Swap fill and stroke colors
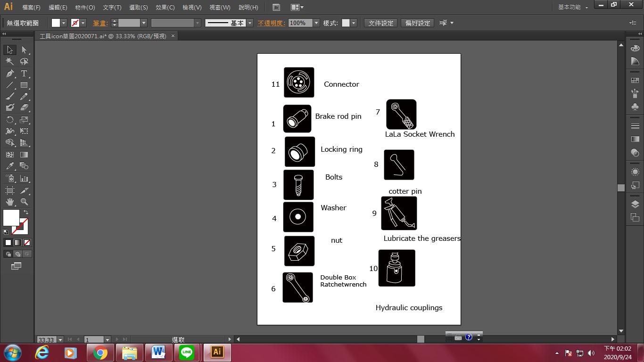Screen dimensions: 644x362 (26, 213)
